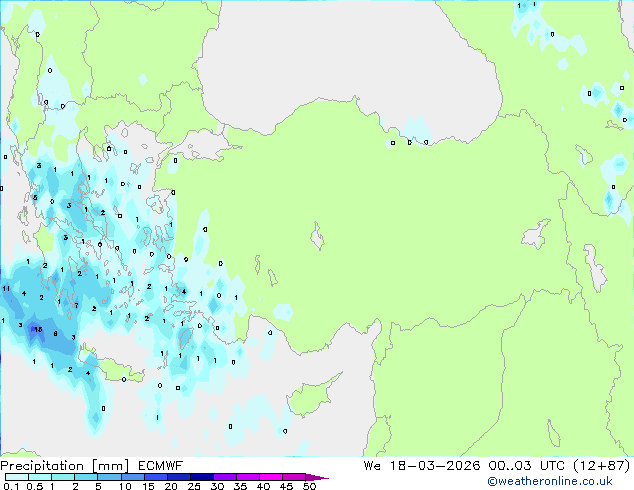Select the 15–20 mm blue legend swatch
Viewport: 634px width, 490px height.
click(156, 477)
